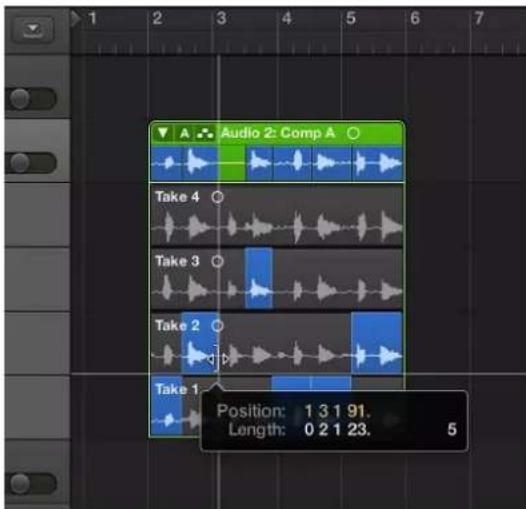The image size is (526, 509).
Task: Click the loop circle next to Comp A
Action: pyautogui.click(x=353, y=134)
